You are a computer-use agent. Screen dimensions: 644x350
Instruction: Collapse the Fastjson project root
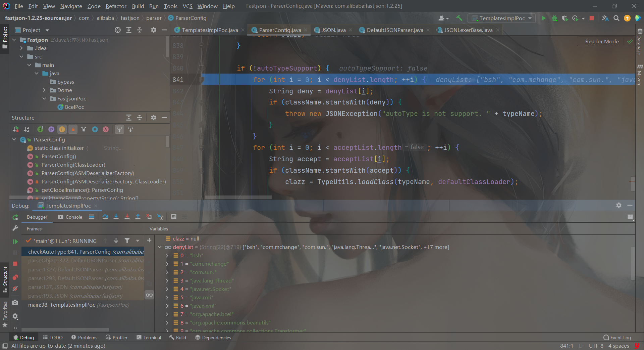tap(14, 40)
